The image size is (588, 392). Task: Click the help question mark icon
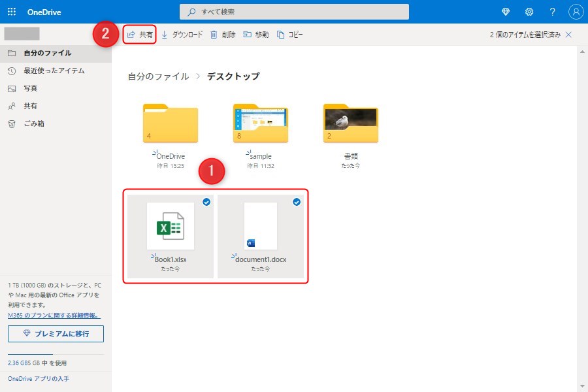pos(552,12)
